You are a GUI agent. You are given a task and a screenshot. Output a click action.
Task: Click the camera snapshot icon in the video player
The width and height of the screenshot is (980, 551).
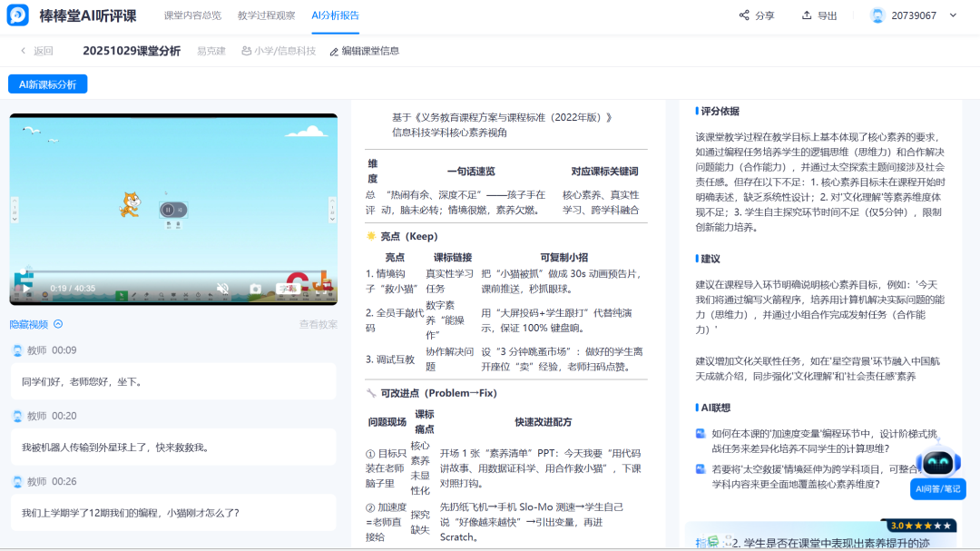257,288
